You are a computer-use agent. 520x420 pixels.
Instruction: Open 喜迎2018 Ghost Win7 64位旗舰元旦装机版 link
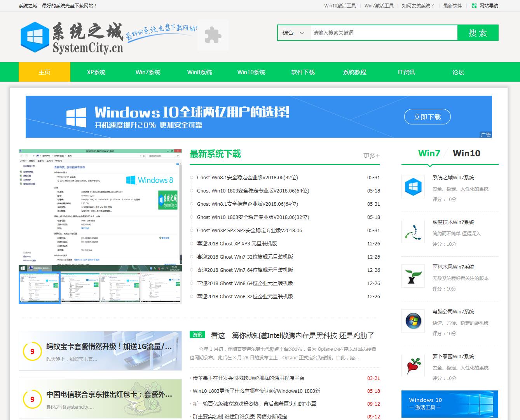click(245, 270)
